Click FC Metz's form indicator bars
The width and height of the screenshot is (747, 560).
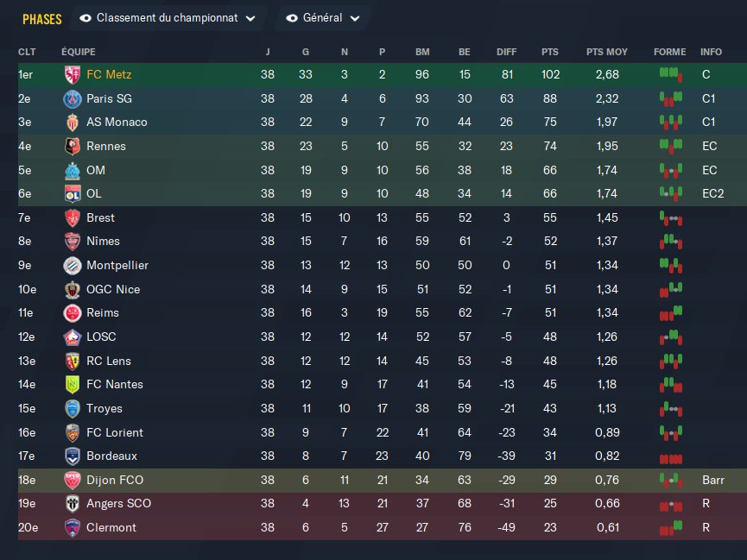[x=670, y=75]
